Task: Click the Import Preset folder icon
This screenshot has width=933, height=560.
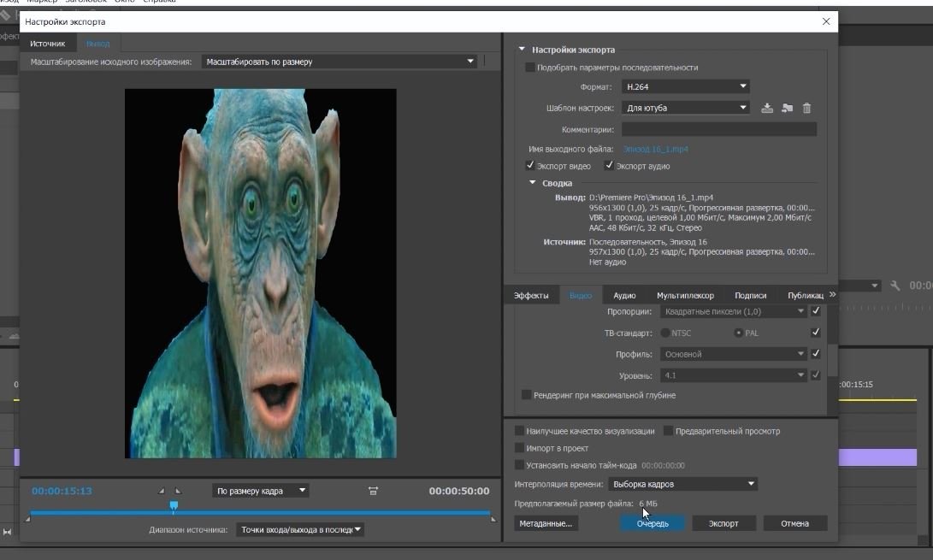Action: [787, 109]
